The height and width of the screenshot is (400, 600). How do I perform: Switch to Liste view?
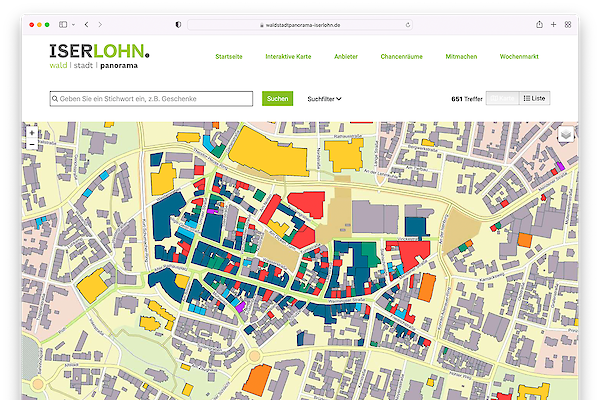534,99
